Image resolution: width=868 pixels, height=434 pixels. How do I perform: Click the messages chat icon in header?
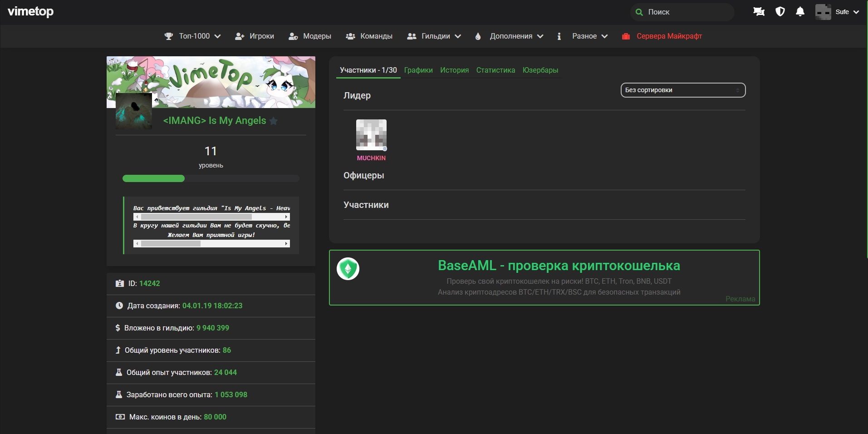tap(759, 12)
